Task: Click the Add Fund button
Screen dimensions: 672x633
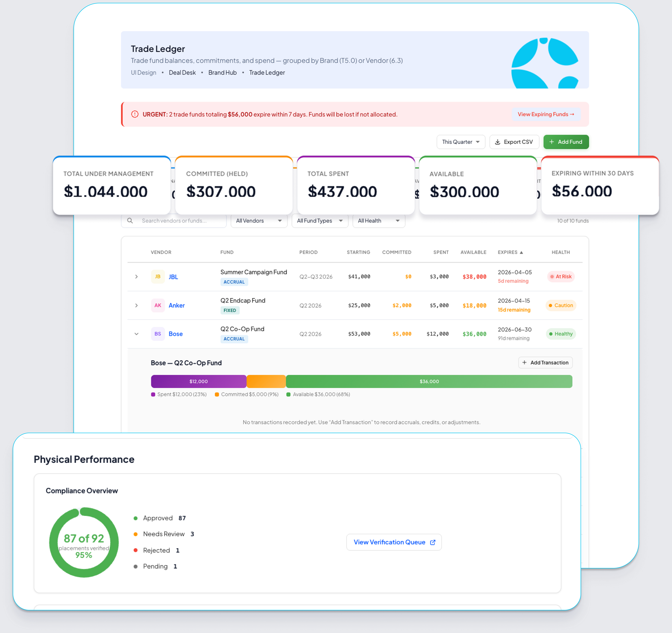Action: [x=566, y=142]
